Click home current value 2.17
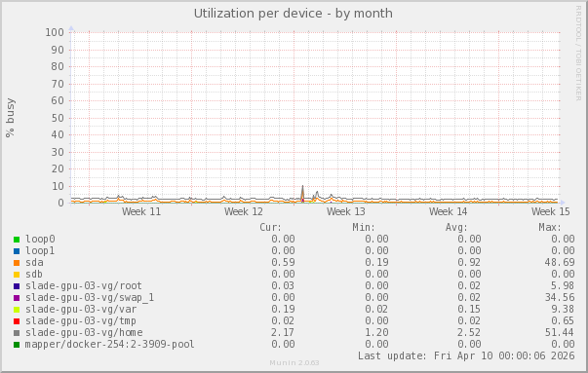Screen dimensions: 588x373 (283, 332)
